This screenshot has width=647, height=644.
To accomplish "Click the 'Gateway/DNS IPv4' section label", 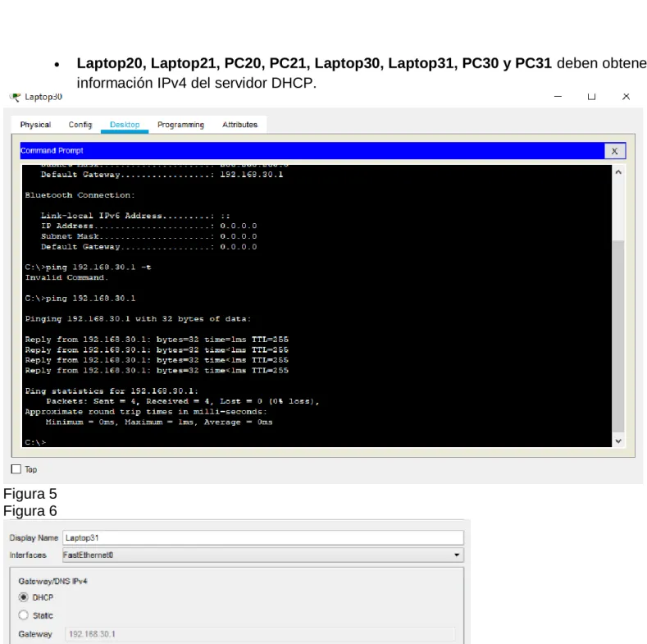I will (x=52, y=582).
